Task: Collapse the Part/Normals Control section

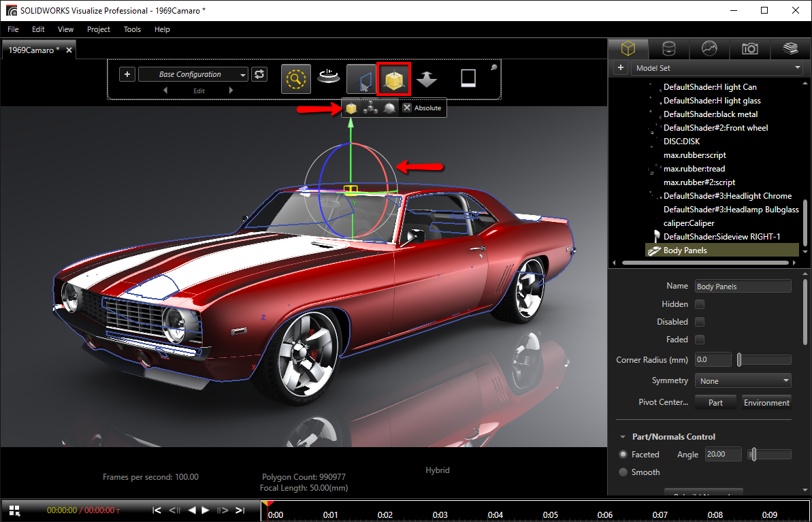Action: click(623, 436)
